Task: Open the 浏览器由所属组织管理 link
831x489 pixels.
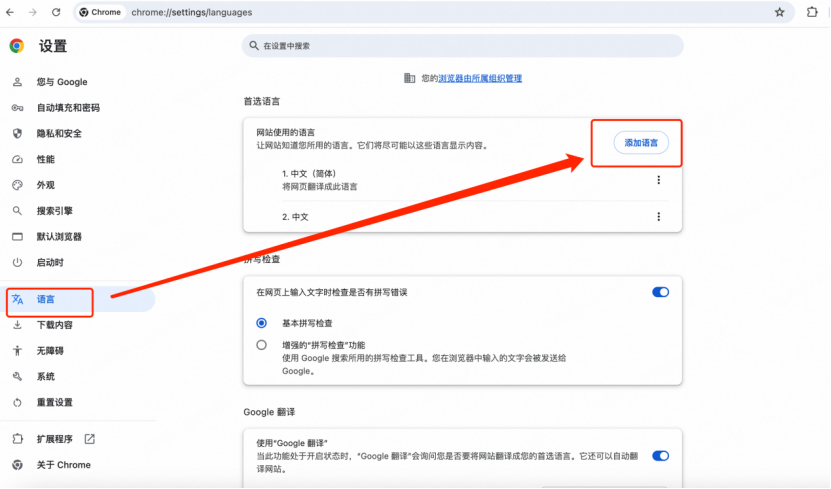Action: [x=480, y=78]
